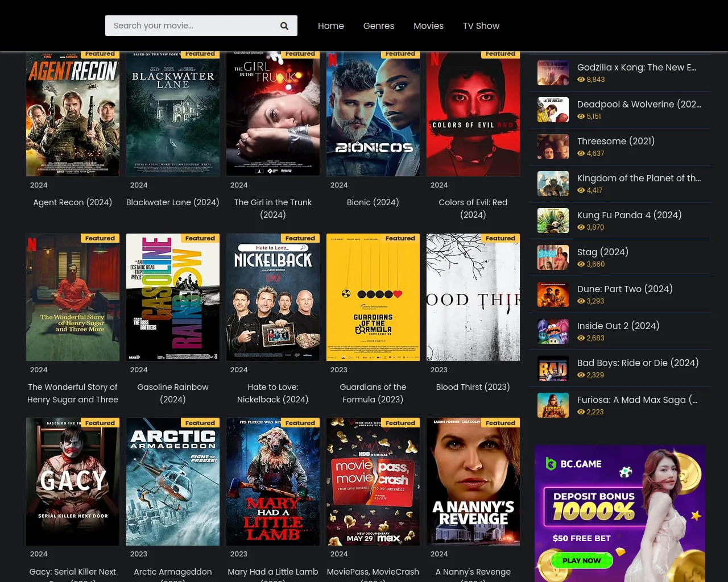Open the Genres menu
728x582 pixels.
pos(379,26)
